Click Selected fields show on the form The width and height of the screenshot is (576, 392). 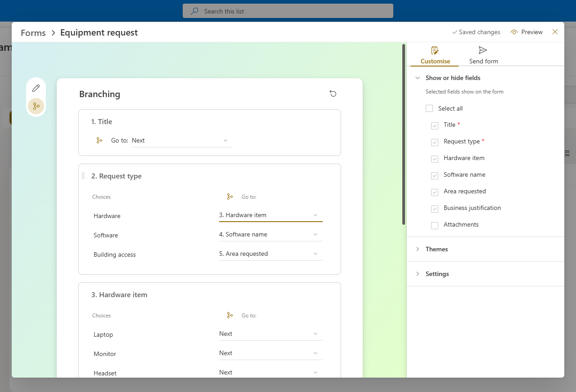tap(464, 92)
